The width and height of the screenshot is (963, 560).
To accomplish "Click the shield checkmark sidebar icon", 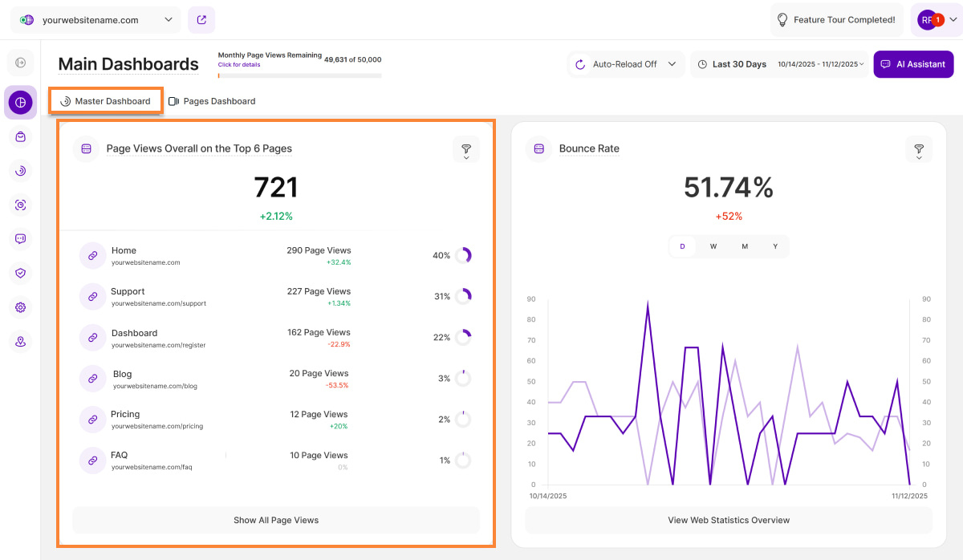I will pos(20,273).
